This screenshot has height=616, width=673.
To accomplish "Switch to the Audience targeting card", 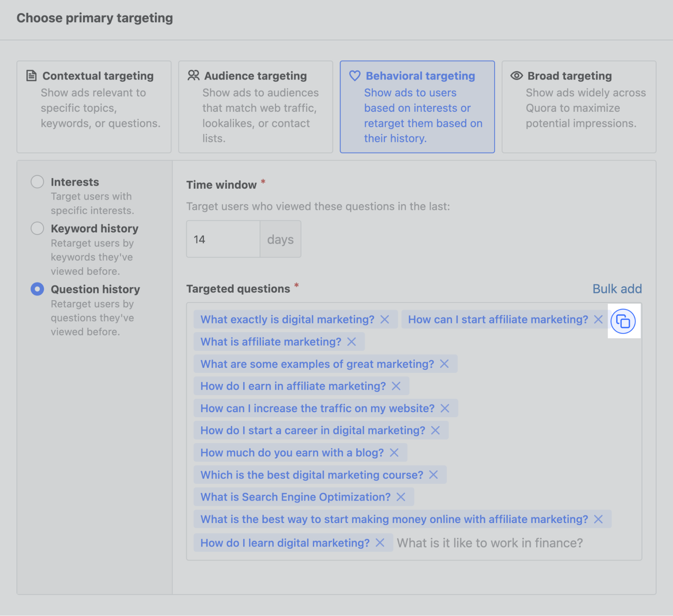I will (256, 106).
